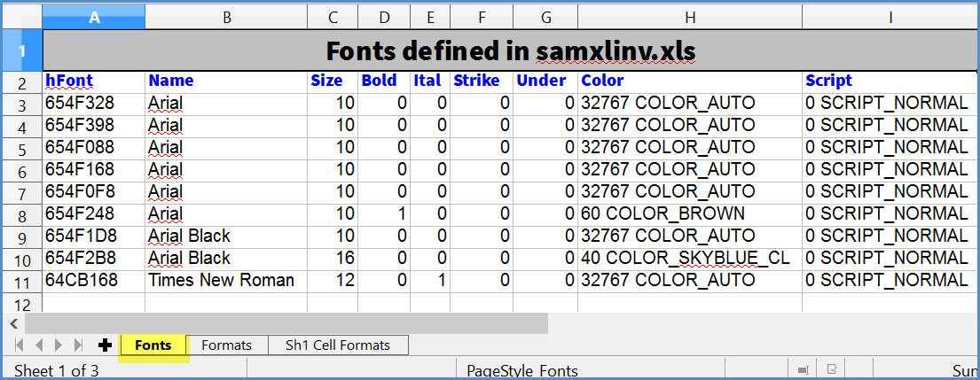Jump to last sheet using navigation arrow
980x380 pixels.
(x=78, y=345)
